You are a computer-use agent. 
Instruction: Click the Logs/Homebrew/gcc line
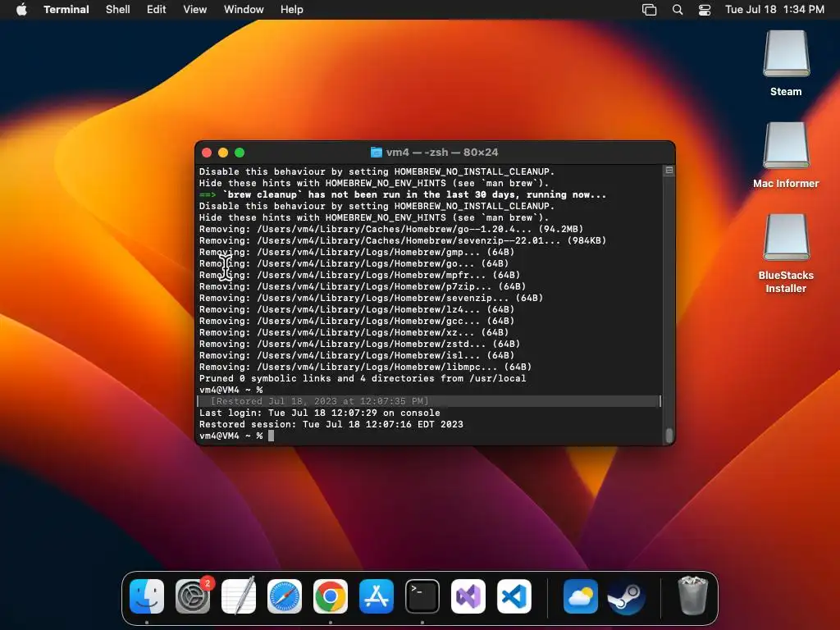tap(357, 322)
